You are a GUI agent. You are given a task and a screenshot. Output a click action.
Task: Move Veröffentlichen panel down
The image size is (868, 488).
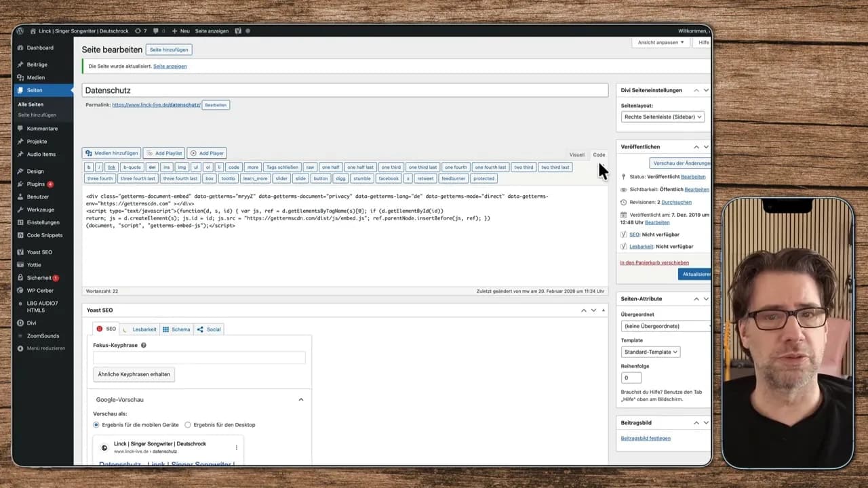(x=706, y=146)
